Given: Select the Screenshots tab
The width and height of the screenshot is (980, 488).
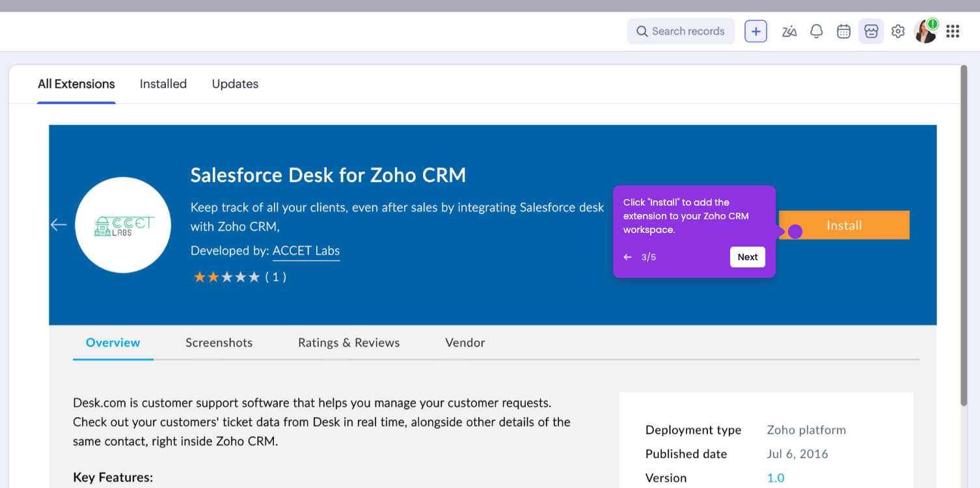Looking at the screenshot, I should pyautogui.click(x=219, y=343).
